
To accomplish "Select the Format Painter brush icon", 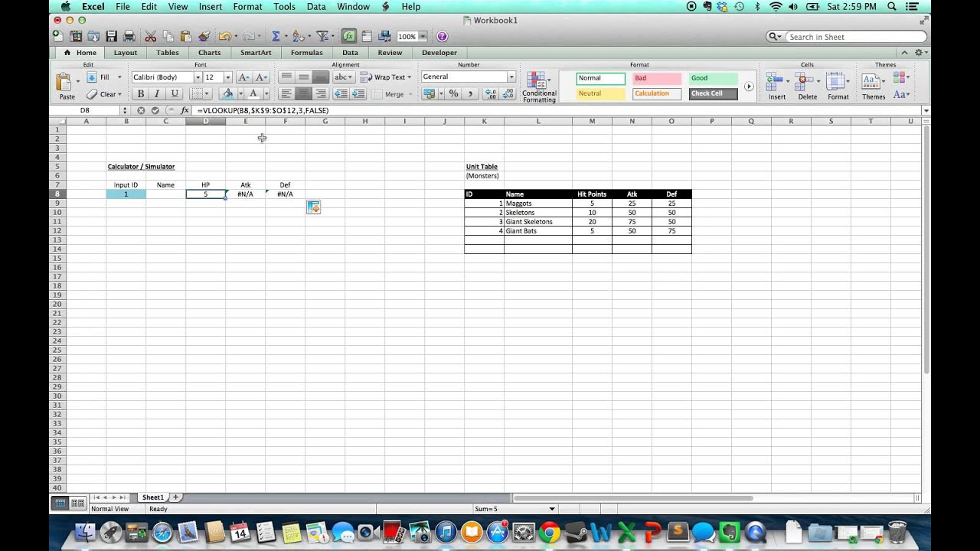I will point(204,36).
